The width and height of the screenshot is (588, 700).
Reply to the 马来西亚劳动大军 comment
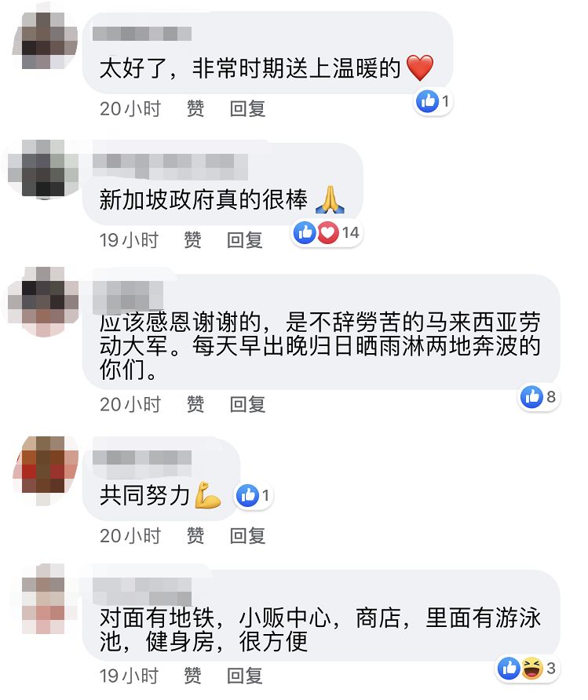tap(247, 404)
